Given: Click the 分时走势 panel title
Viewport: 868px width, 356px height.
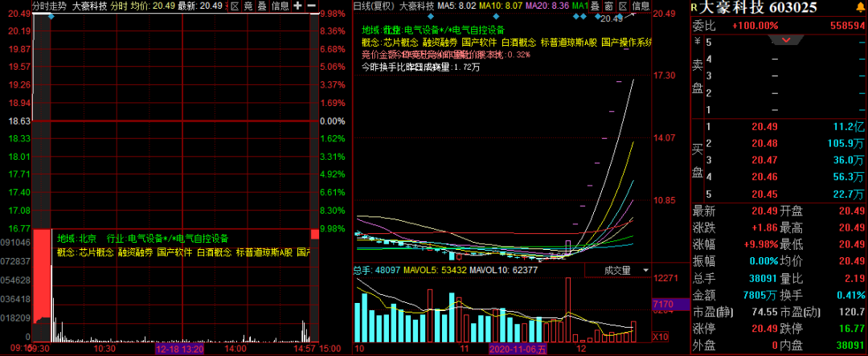Looking at the screenshot, I should 49,6.
